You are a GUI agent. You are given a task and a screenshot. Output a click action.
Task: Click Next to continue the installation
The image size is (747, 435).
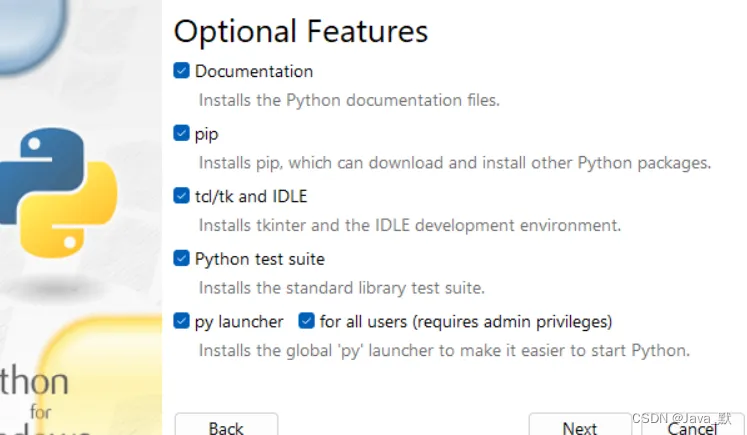coord(580,425)
